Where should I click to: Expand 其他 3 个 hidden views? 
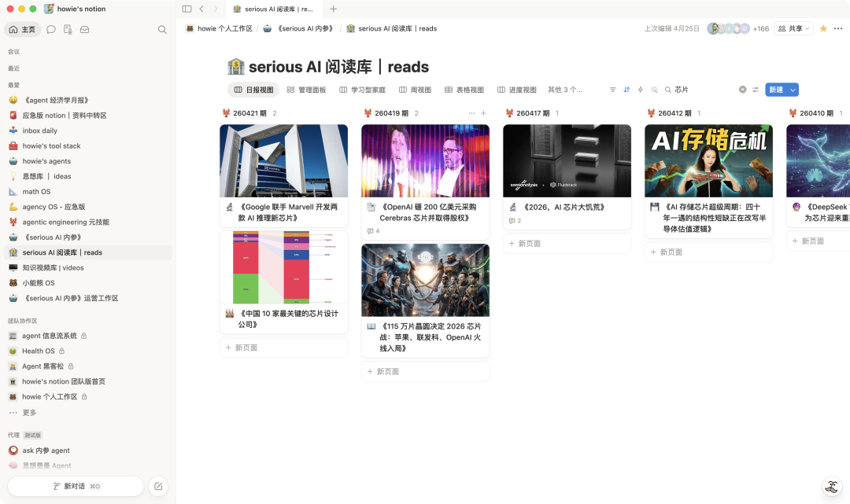[565, 90]
